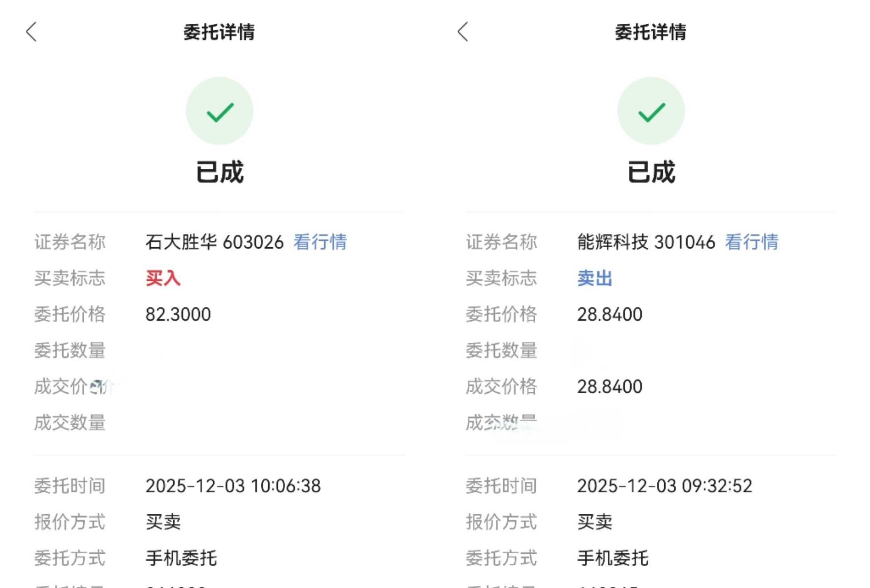Image resolution: width=870 pixels, height=588 pixels.
Task: Tap the back arrow on right panel
Action: [x=463, y=32]
